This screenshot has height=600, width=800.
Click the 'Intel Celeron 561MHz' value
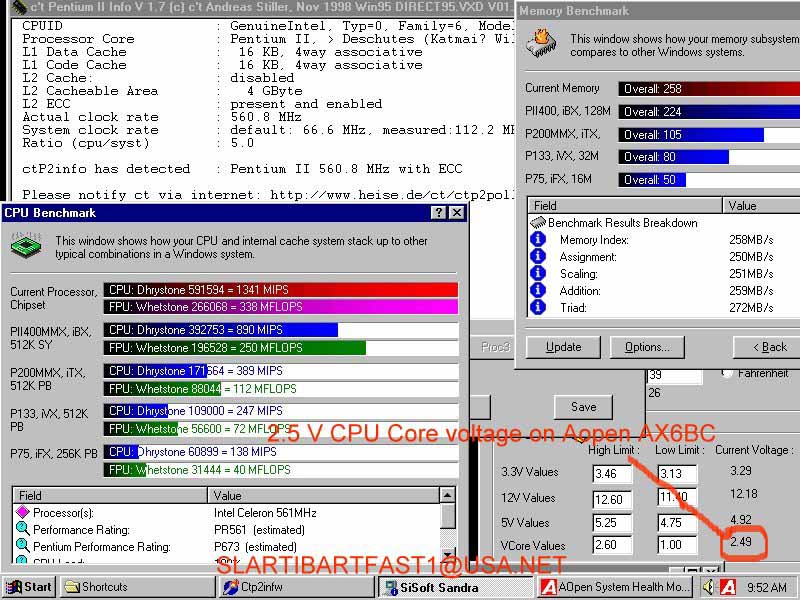click(x=265, y=512)
